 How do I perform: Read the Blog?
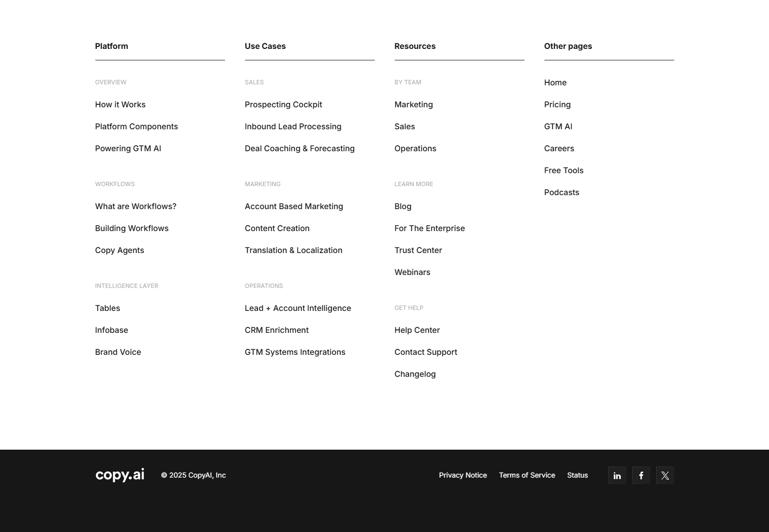(403, 206)
